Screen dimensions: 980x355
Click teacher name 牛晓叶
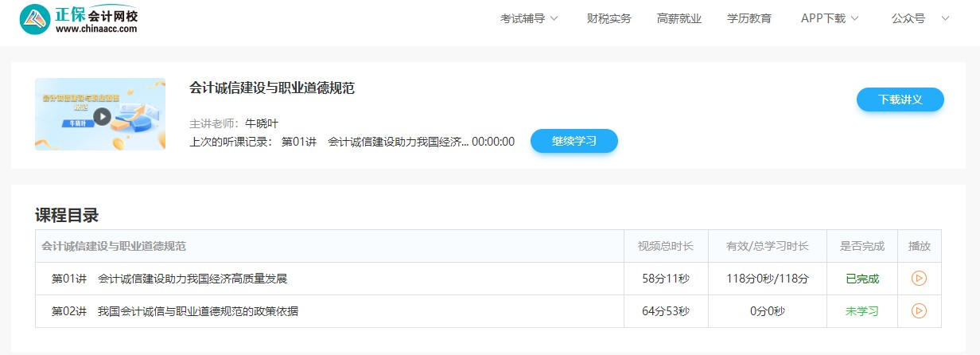click(262, 123)
